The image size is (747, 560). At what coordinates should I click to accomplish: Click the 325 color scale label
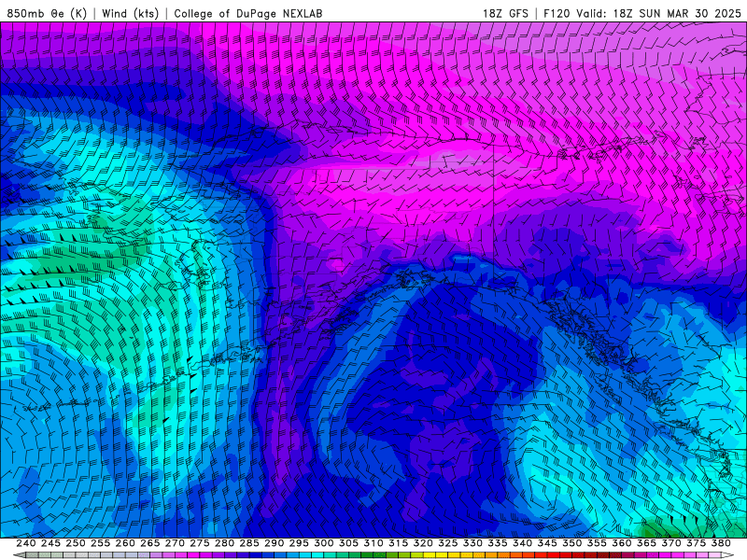point(447,543)
